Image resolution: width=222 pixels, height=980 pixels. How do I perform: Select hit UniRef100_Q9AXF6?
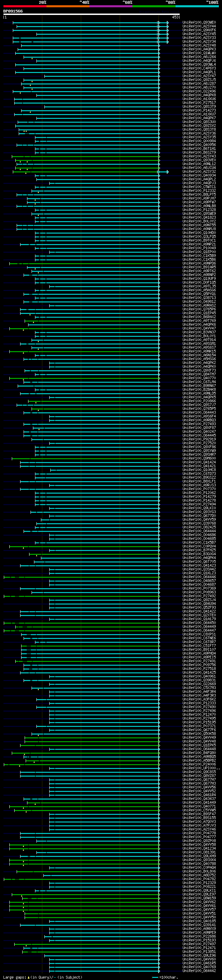tap(199, 30)
